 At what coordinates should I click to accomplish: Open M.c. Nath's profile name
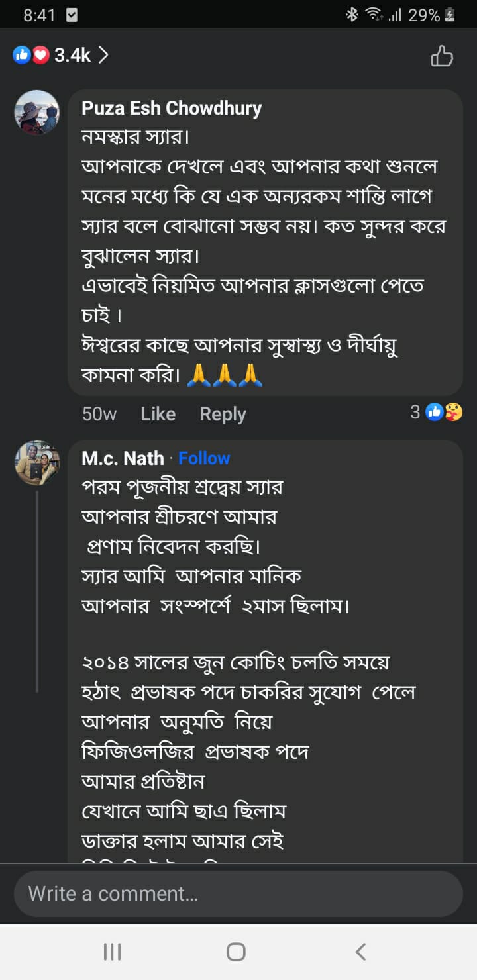pos(123,458)
